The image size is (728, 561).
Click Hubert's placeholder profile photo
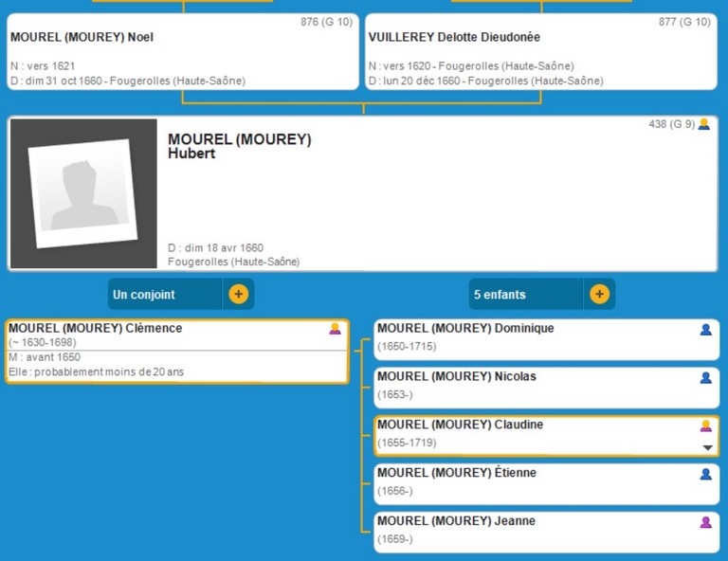pyautogui.click(x=83, y=193)
